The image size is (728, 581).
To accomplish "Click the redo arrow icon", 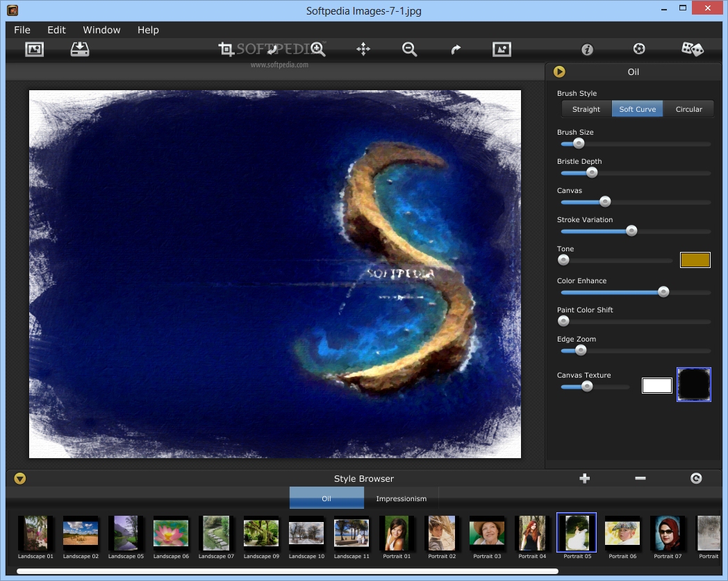I will tap(456, 50).
